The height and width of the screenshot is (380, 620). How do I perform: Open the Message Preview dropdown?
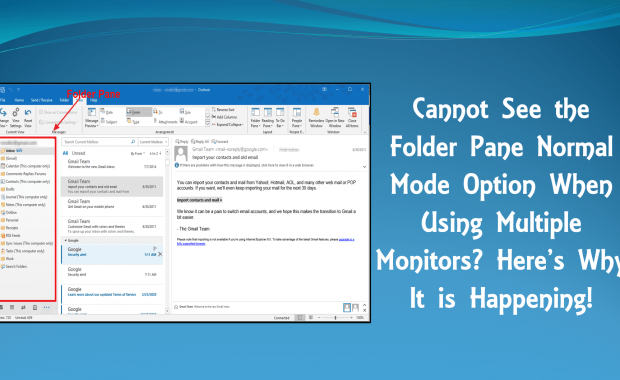91,117
